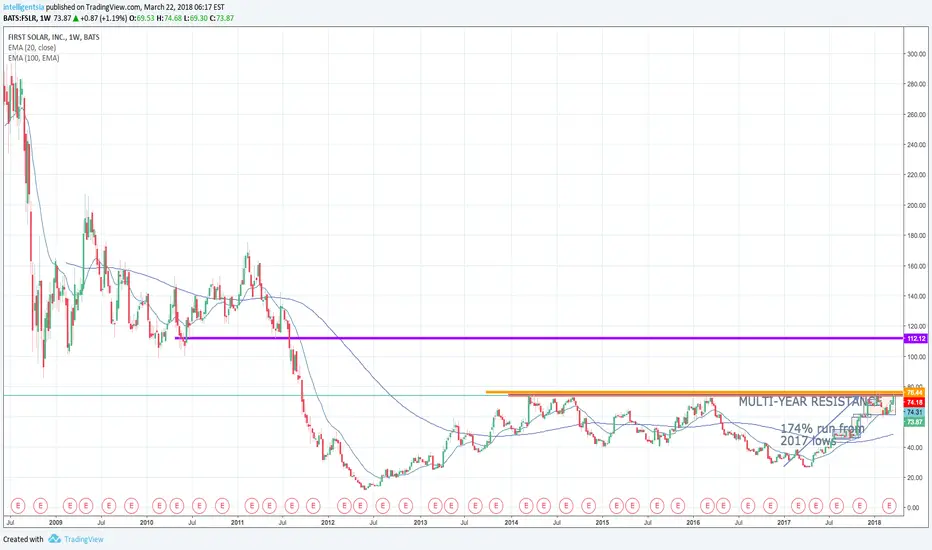Click the 20.00 price axis value
The image size is (932, 550).
[916, 477]
